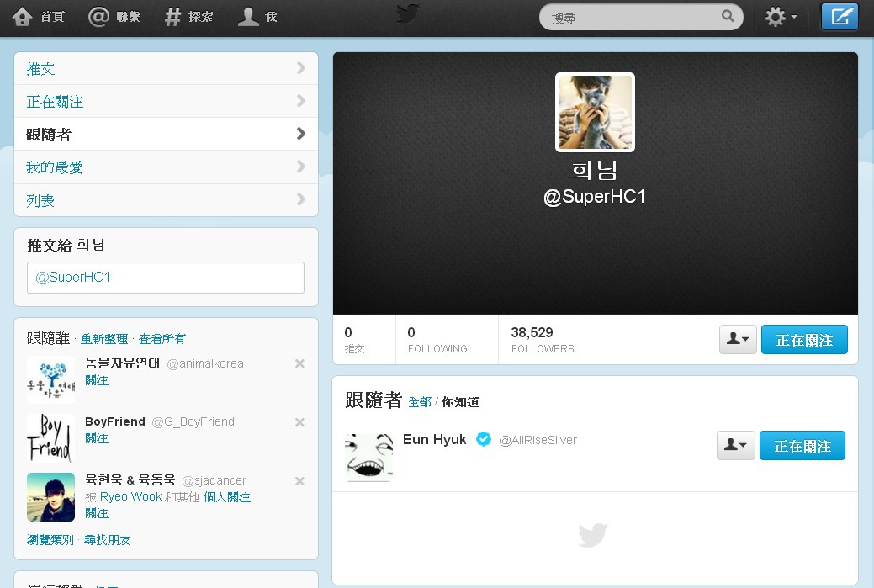Click the 0 FOLLOWING count
Viewport: 874px width, 588px height.
coord(437,340)
